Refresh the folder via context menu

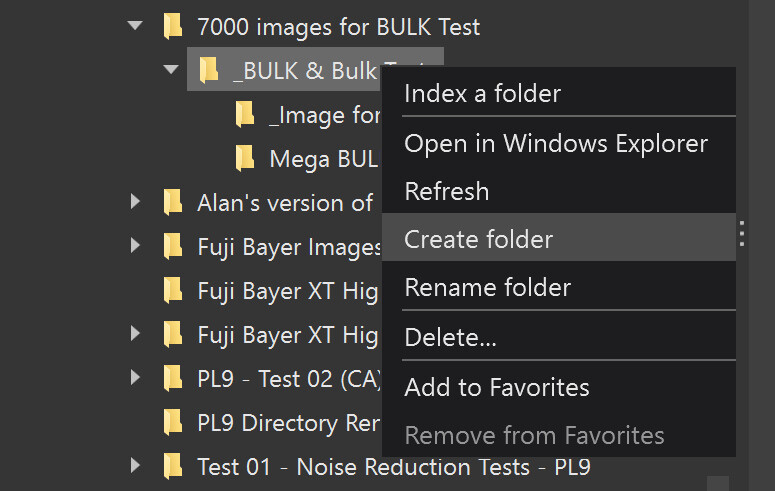(446, 191)
